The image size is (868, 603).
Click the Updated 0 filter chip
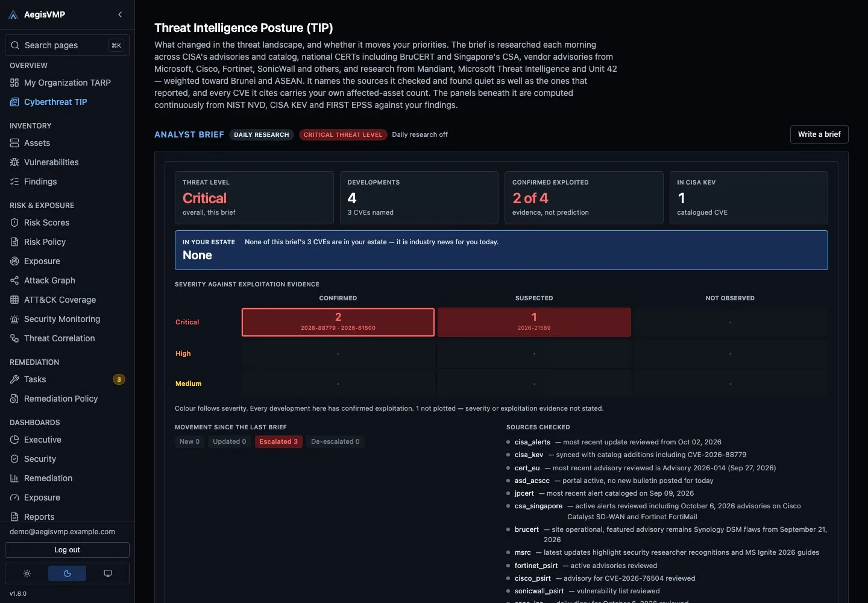(x=230, y=441)
